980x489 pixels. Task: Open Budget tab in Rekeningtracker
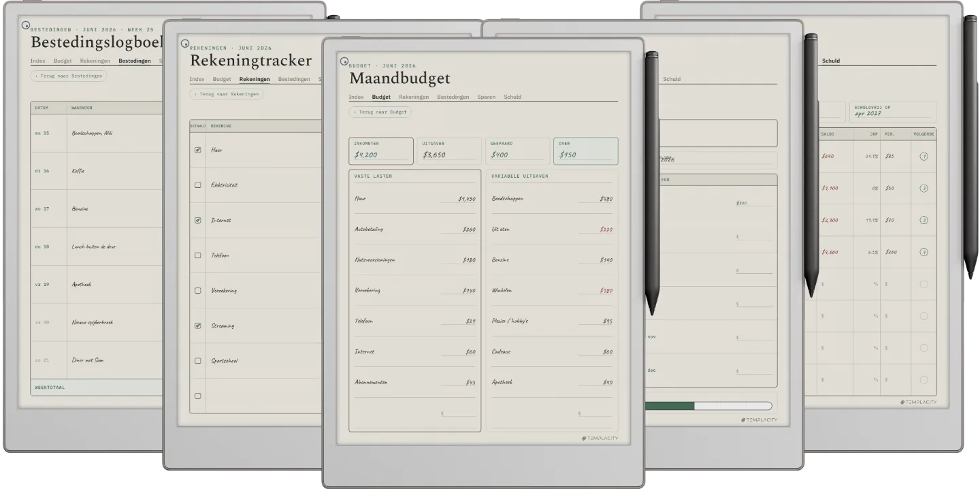[222, 79]
